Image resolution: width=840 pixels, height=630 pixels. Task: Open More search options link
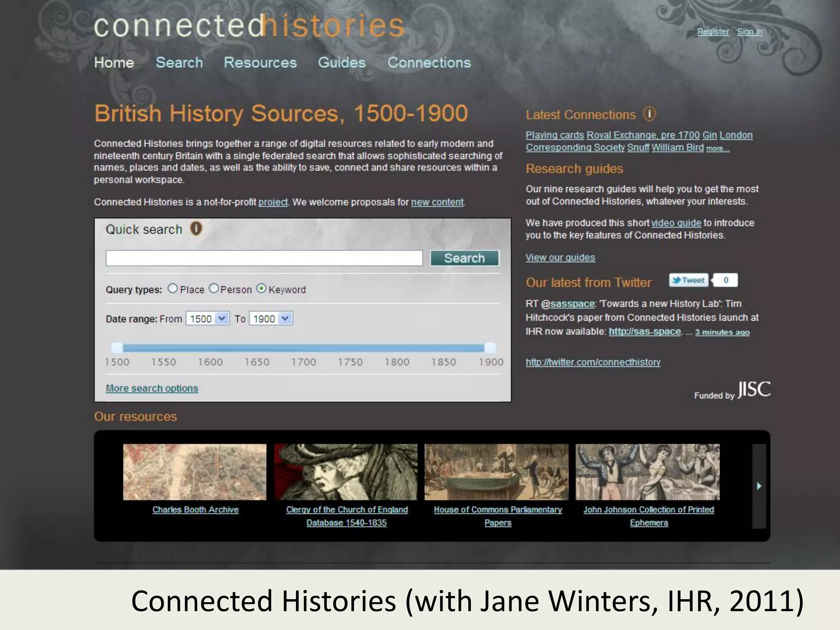point(152,388)
